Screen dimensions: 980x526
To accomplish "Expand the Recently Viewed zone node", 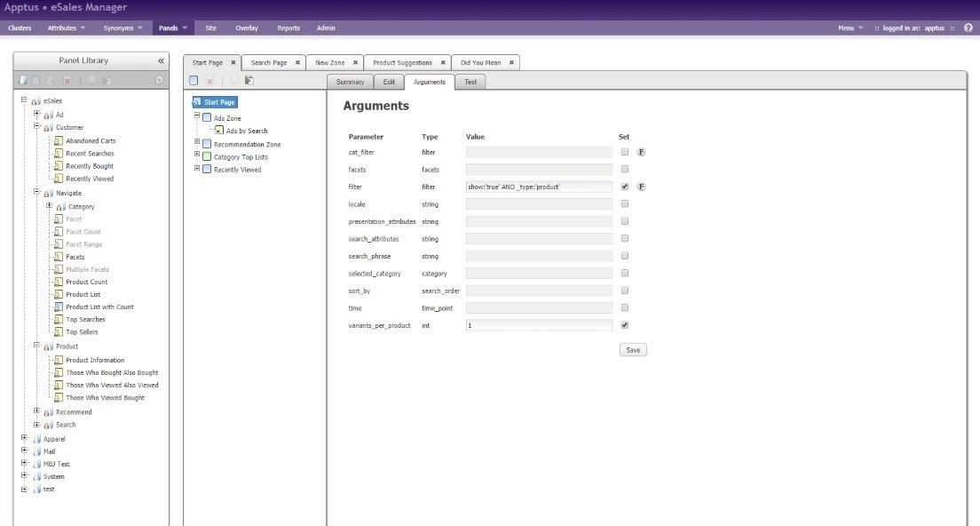I will click(x=197, y=168).
